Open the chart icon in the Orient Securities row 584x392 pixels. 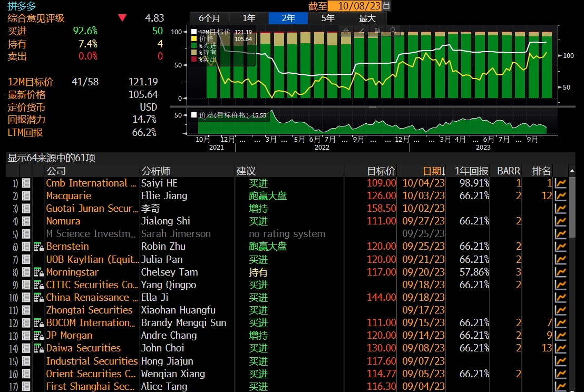point(560,374)
